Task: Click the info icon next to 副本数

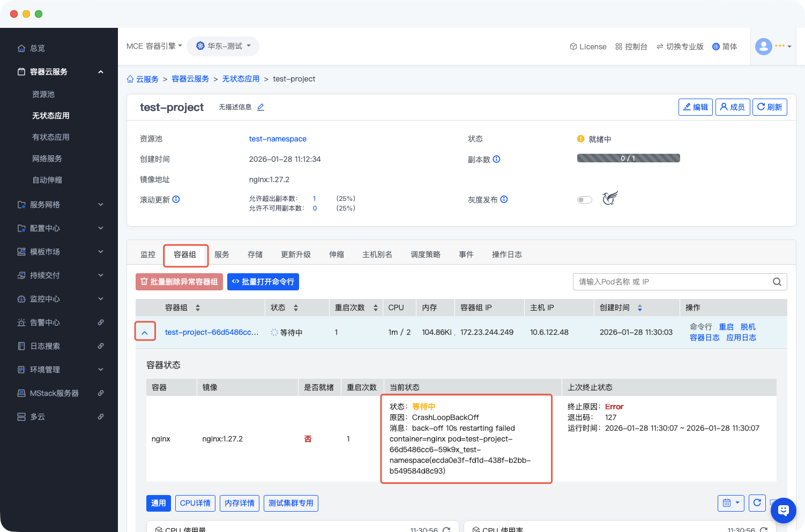Action: point(496,159)
